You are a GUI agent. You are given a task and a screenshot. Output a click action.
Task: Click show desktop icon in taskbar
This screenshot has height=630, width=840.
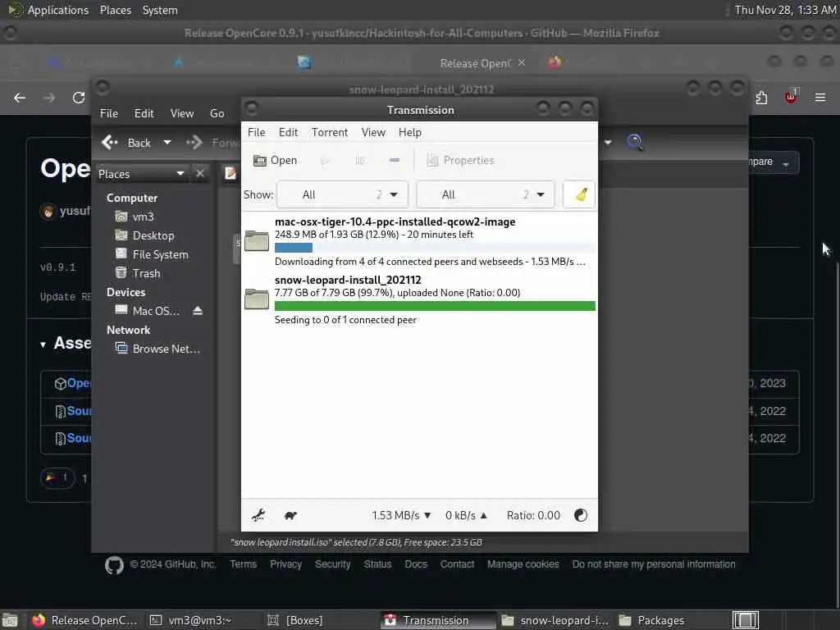pyautogui.click(x=10, y=620)
